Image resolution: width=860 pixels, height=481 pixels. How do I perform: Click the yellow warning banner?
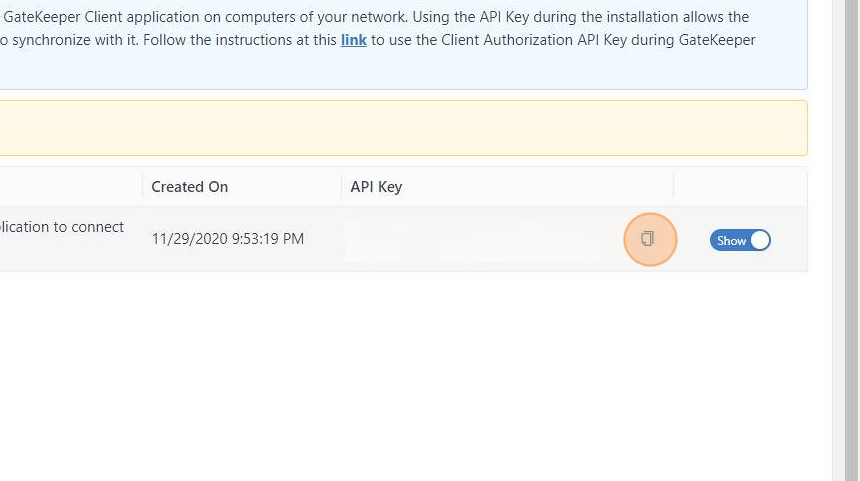[x=403, y=128]
